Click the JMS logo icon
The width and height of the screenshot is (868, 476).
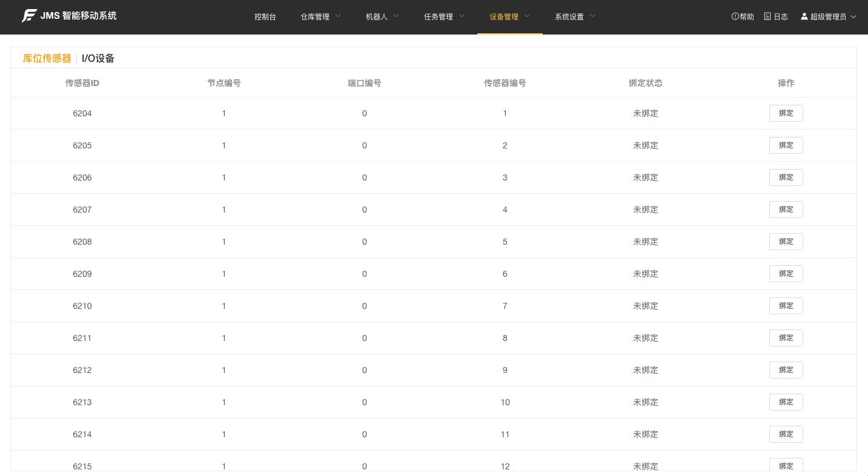pyautogui.click(x=29, y=16)
